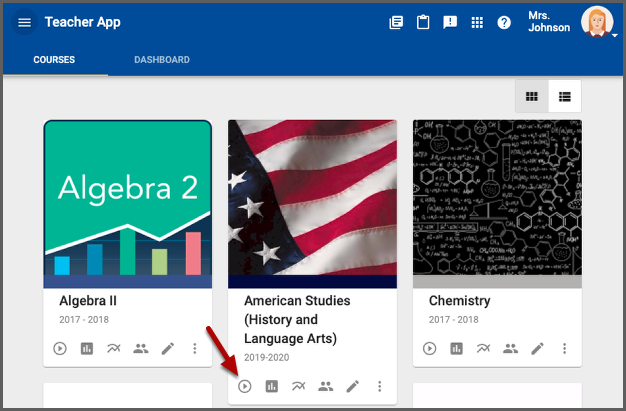Viewport: 626px width, 411px height.
Task: Switch to grid view layout
Action: click(x=532, y=97)
